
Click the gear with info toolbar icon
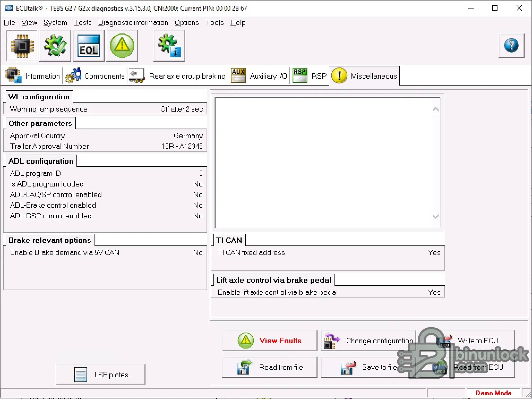click(169, 46)
